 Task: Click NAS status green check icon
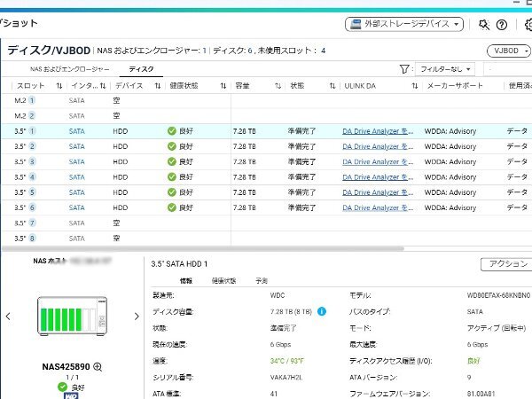tap(62, 387)
